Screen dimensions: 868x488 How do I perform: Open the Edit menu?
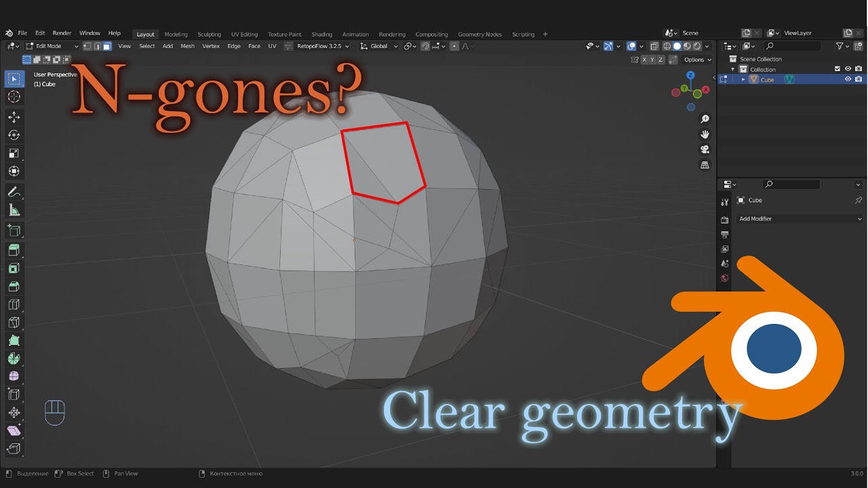click(x=40, y=33)
